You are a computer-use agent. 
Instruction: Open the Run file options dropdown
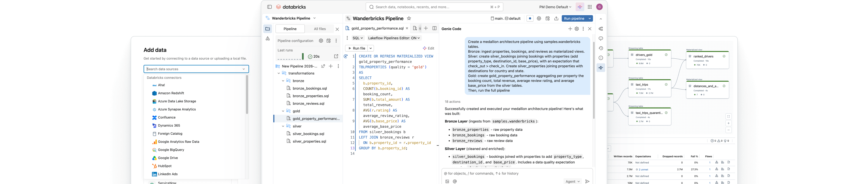click(x=371, y=48)
